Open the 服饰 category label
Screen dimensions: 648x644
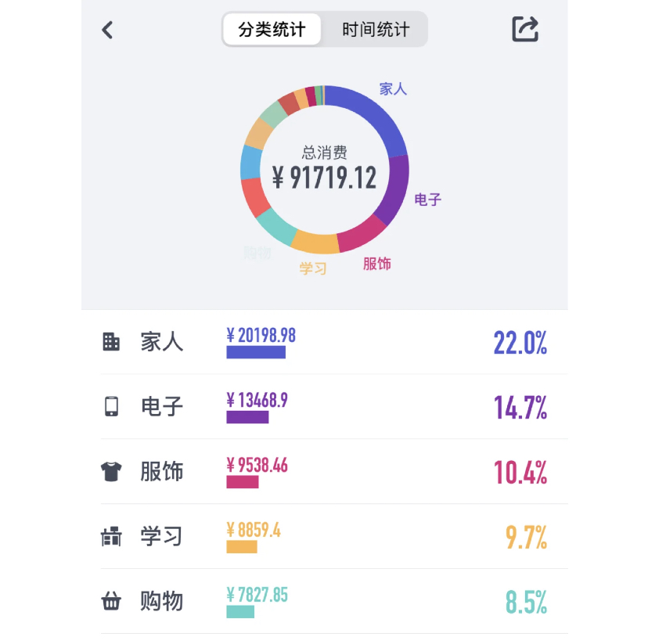click(162, 472)
